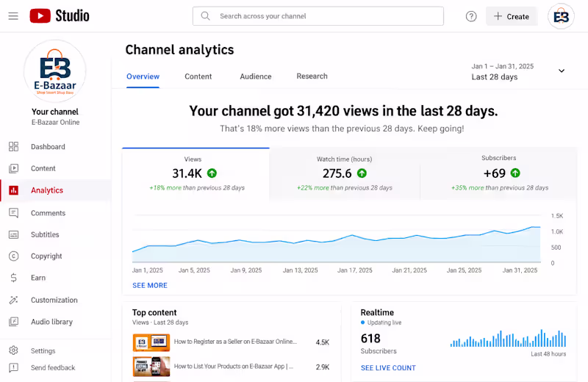This screenshot has width=588, height=382.
Task: Click How to Register as a Seller title
Action: [x=235, y=342]
